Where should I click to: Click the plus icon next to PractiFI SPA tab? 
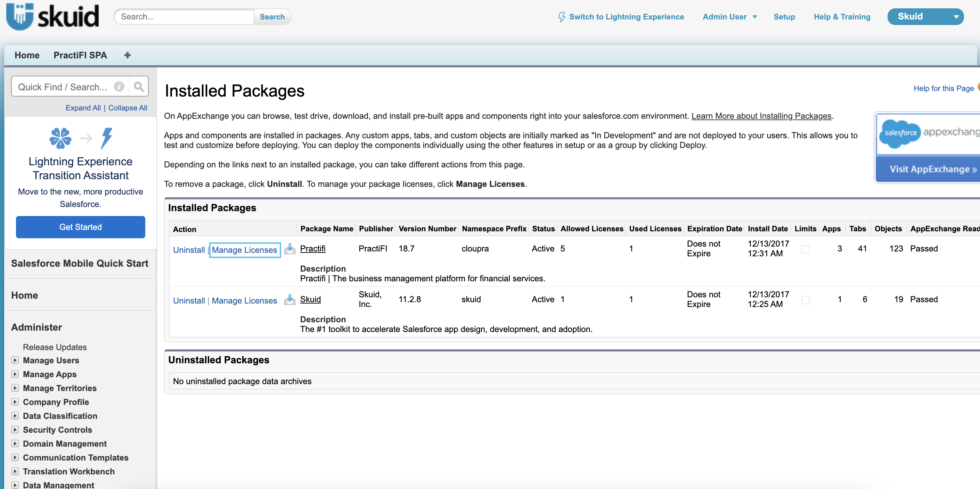click(128, 55)
